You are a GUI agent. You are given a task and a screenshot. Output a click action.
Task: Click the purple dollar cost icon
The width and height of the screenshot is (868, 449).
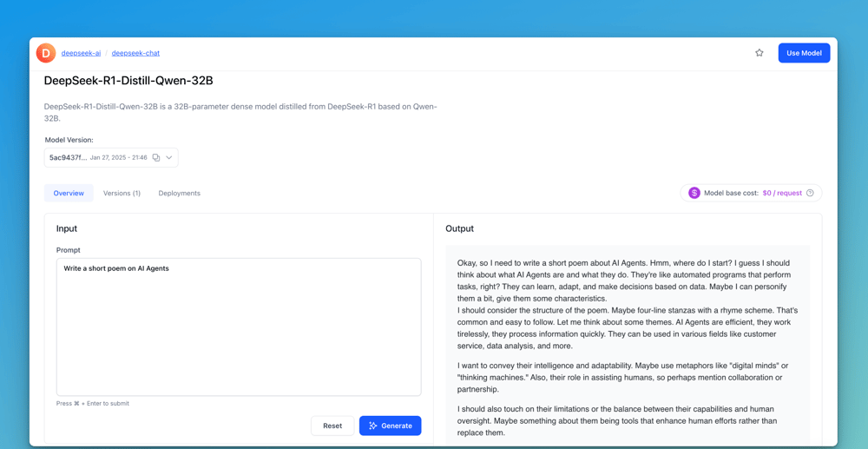[694, 193]
